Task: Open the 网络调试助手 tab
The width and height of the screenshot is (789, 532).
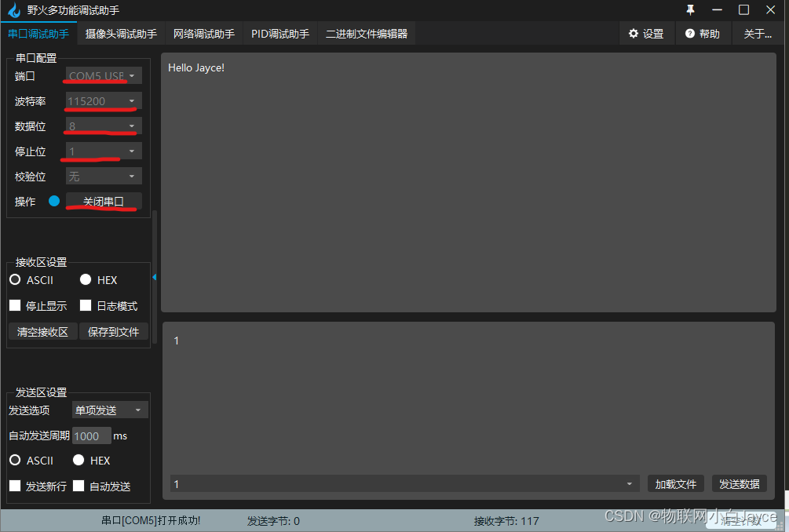Action: [204, 34]
